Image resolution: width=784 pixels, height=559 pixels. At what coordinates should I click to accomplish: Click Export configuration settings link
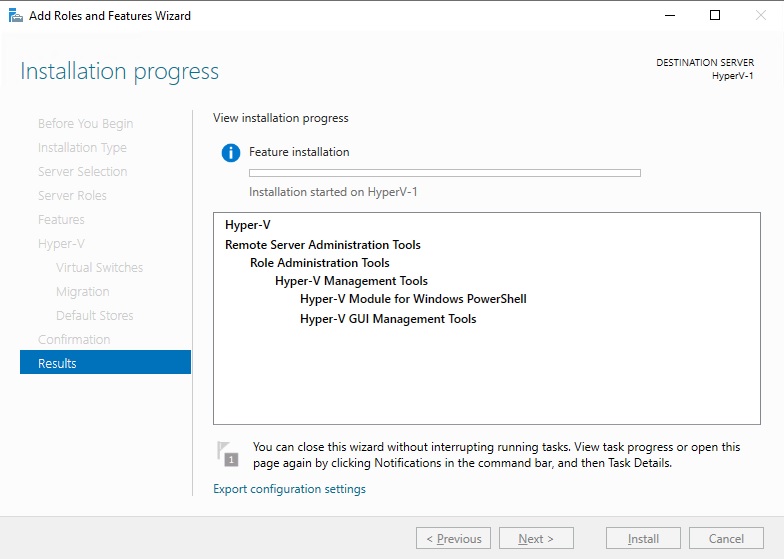(289, 488)
